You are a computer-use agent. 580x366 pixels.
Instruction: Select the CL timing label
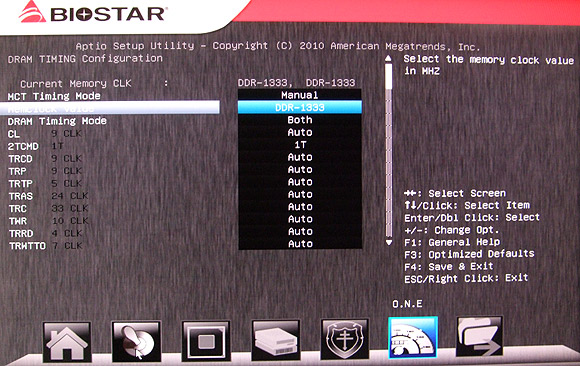(14, 134)
